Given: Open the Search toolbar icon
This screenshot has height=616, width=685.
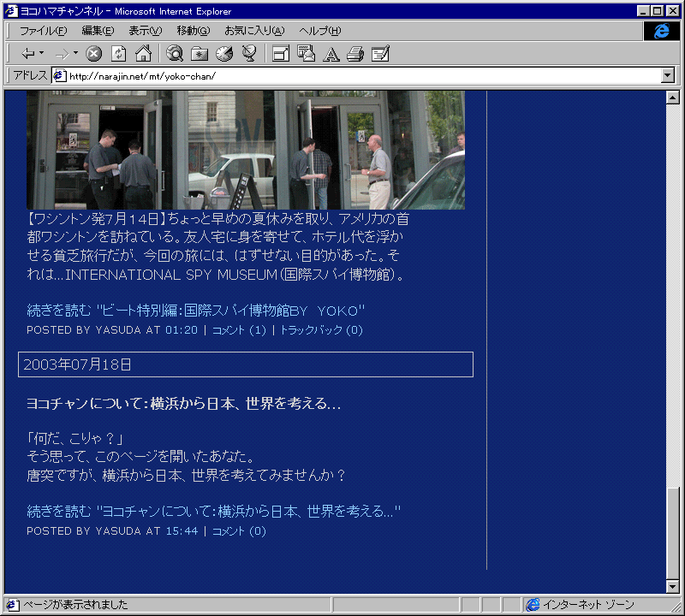Looking at the screenshot, I should click(175, 54).
